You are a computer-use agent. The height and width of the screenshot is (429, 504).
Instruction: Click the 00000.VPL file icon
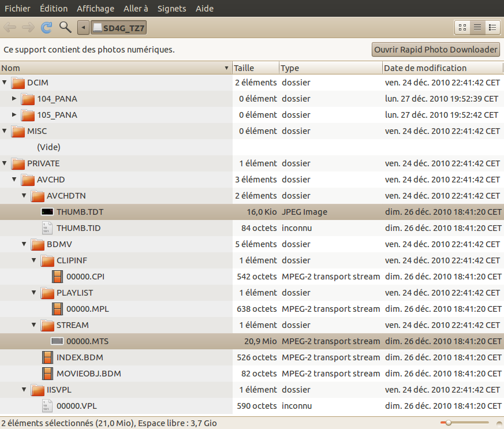point(47,406)
